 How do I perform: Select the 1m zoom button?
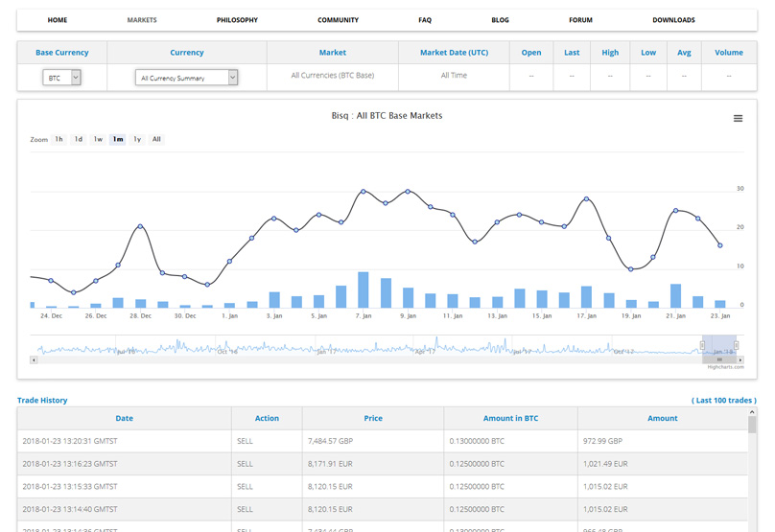click(118, 139)
